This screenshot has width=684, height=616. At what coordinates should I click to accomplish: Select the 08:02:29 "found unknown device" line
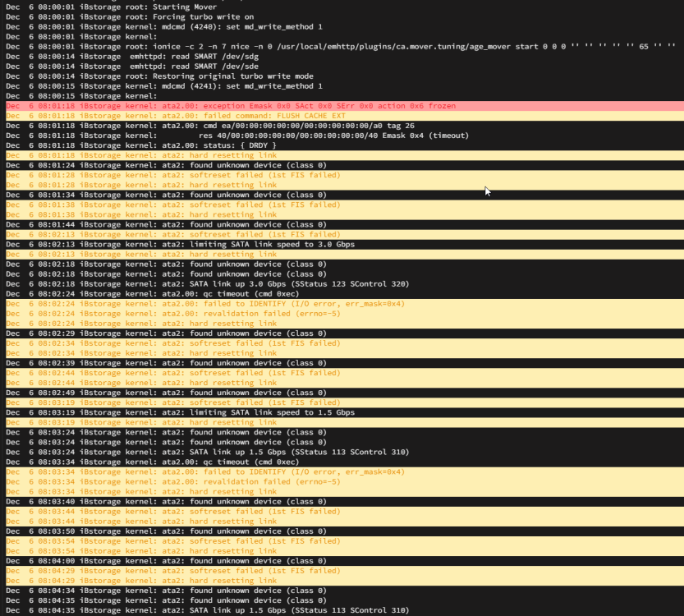point(345,333)
